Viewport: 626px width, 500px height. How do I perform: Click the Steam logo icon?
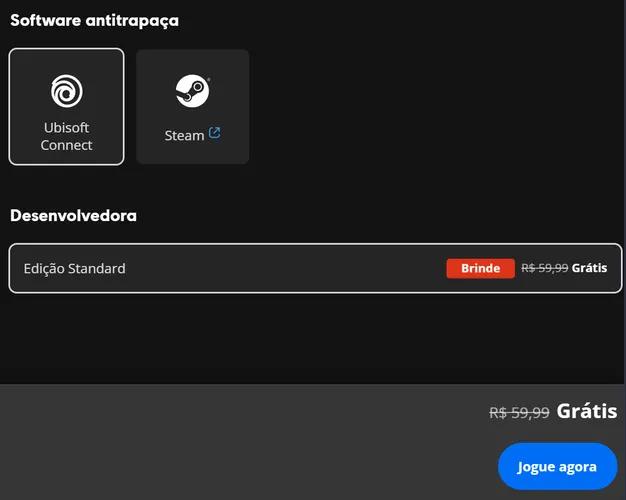click(x=193, y=91)
